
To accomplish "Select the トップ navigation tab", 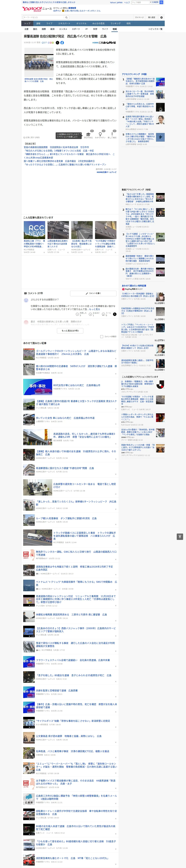I will pos(27,24).
